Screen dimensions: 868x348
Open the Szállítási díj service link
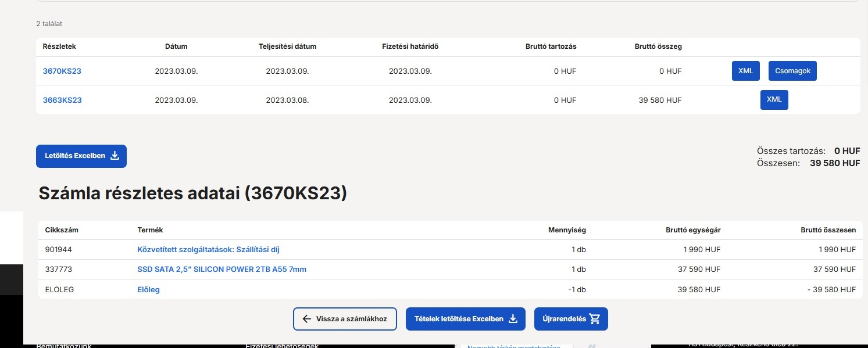(x=209, y=250)
